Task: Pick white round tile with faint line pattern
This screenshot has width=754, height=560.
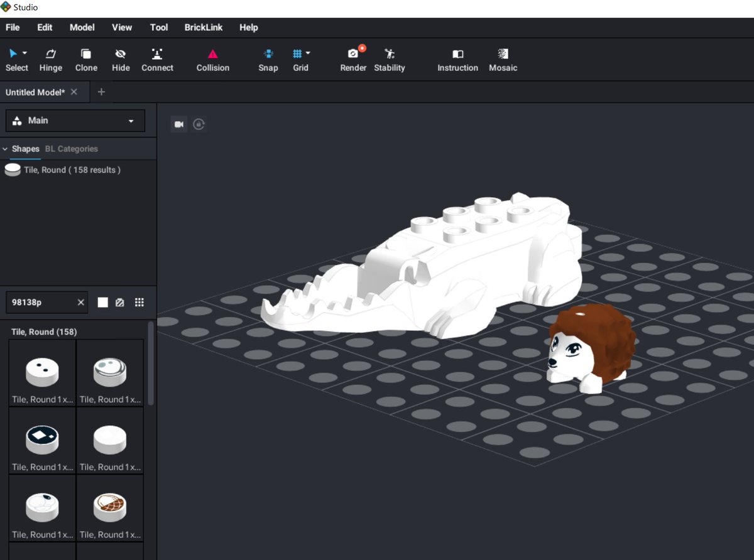Action: coord(43,509)
